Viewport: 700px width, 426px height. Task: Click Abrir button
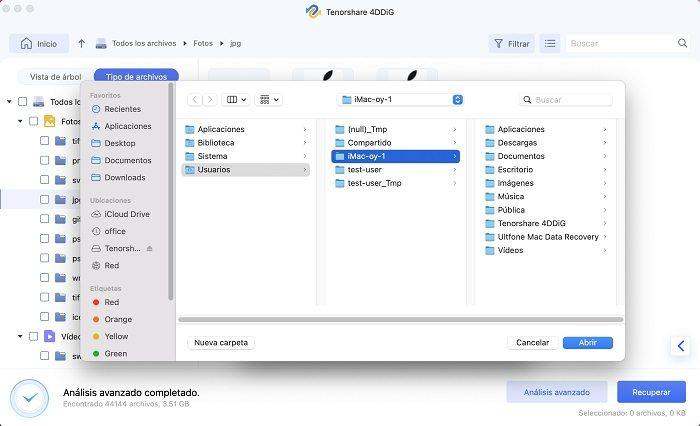coord(588,342)
